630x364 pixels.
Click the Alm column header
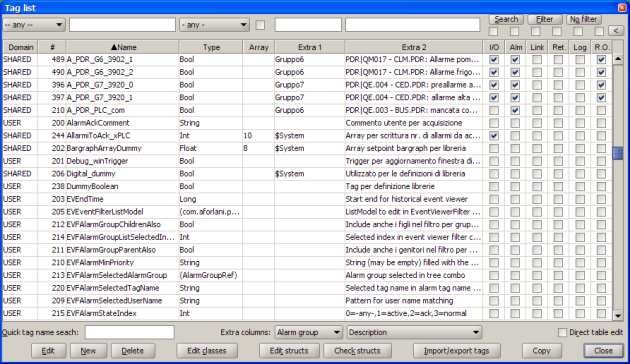coord(515,47)
